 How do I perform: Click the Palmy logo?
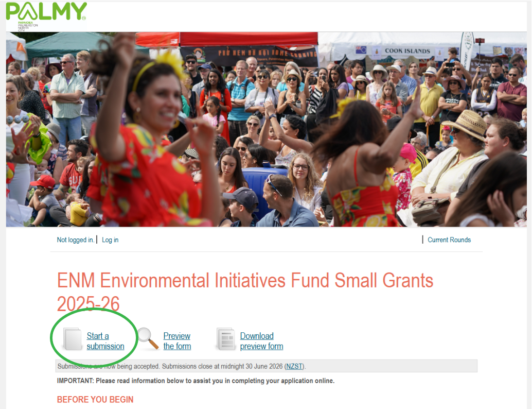pos(45,11)
